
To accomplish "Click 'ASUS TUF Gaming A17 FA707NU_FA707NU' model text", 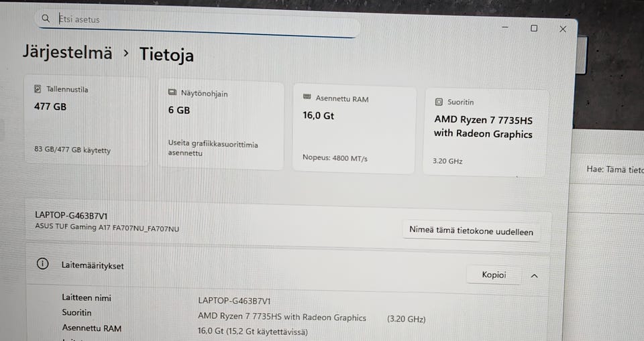I will point(107,227).
